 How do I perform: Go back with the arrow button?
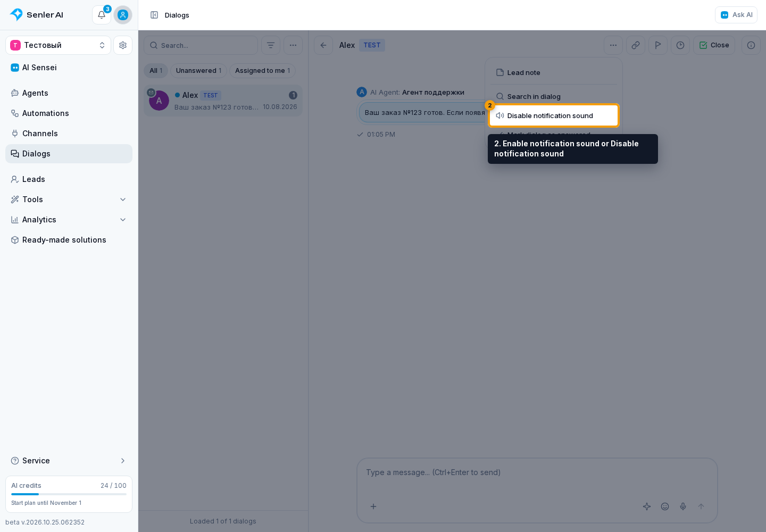click(x=323, y=45)
